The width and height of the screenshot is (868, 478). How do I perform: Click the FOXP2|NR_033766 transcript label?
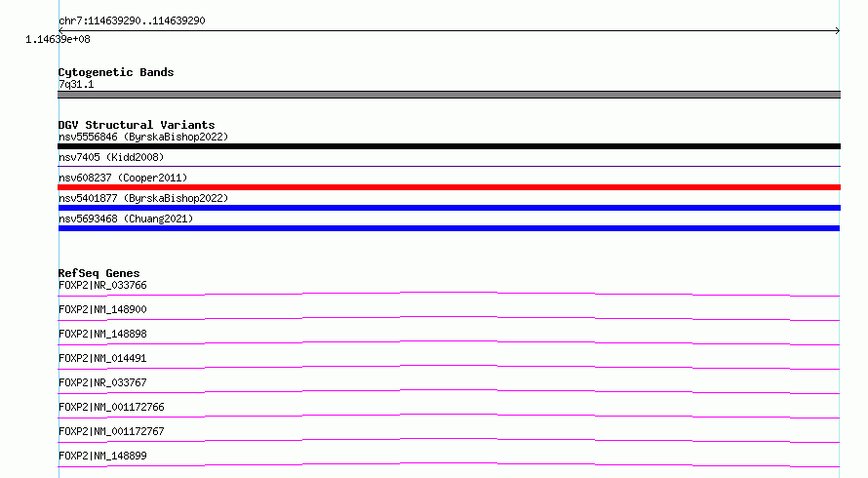102,285
